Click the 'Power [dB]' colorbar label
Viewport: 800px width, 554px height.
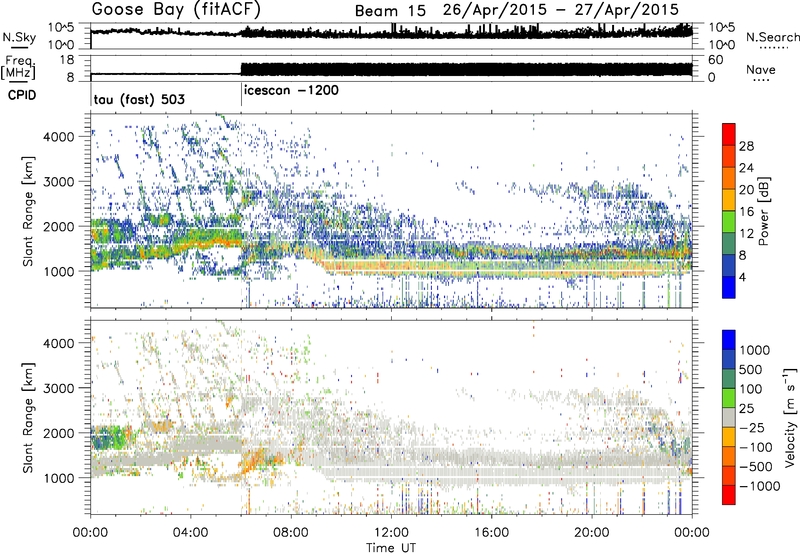click(x=764, y=211)
